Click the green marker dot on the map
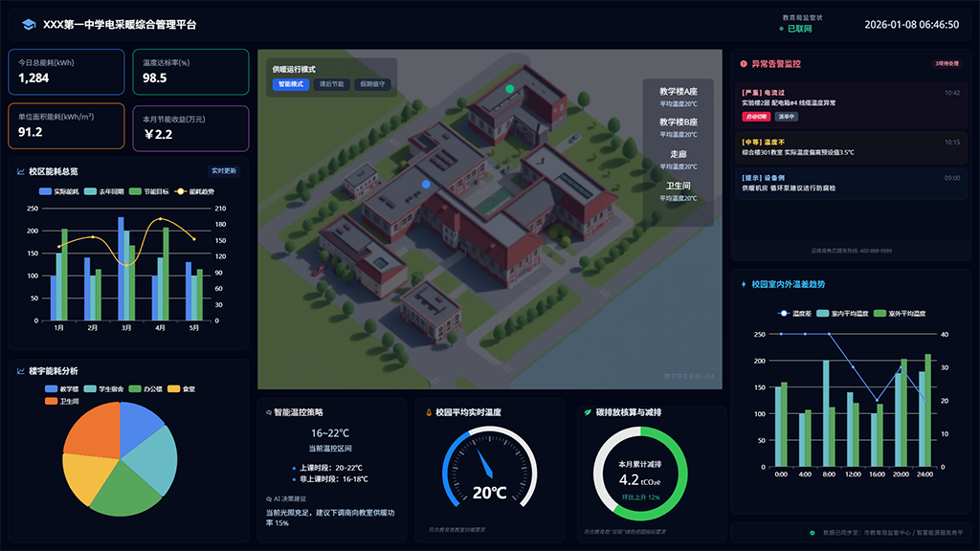 tap(510, 89)
